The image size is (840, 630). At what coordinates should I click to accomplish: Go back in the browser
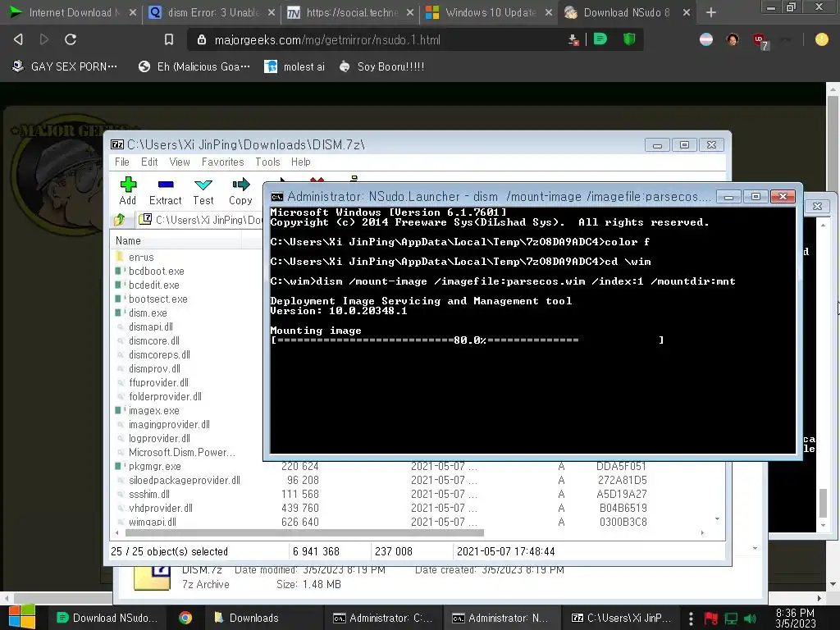[x=18, y=39]
